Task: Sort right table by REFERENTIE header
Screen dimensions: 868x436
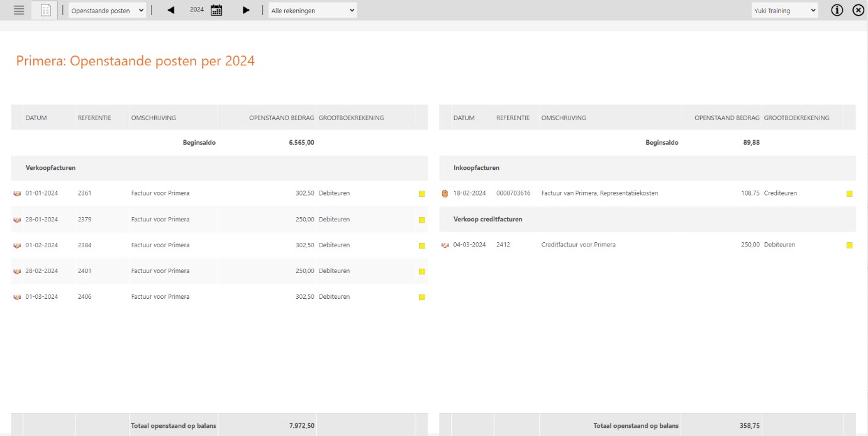Action: click(x=513, y=118)
